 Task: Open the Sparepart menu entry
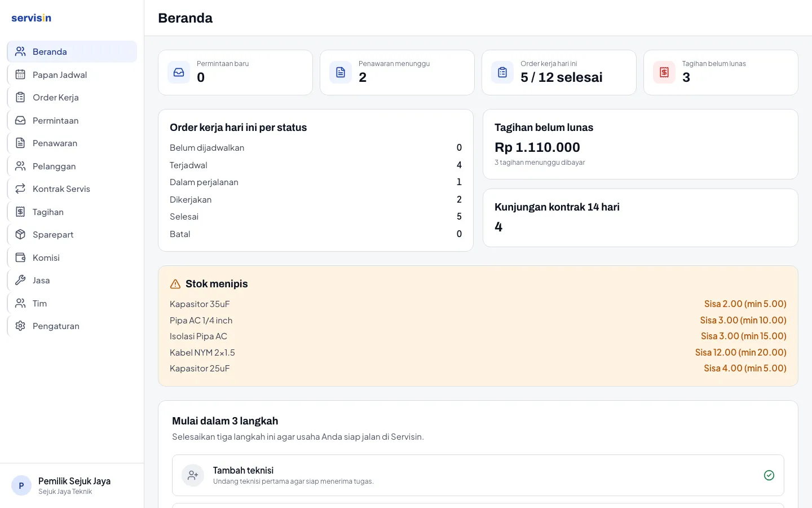72,234
